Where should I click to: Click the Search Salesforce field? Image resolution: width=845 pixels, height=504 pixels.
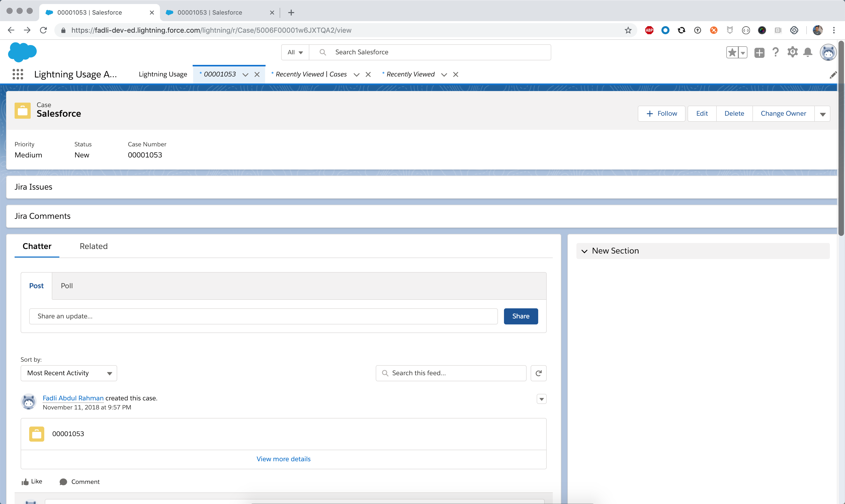coord(430,52)
